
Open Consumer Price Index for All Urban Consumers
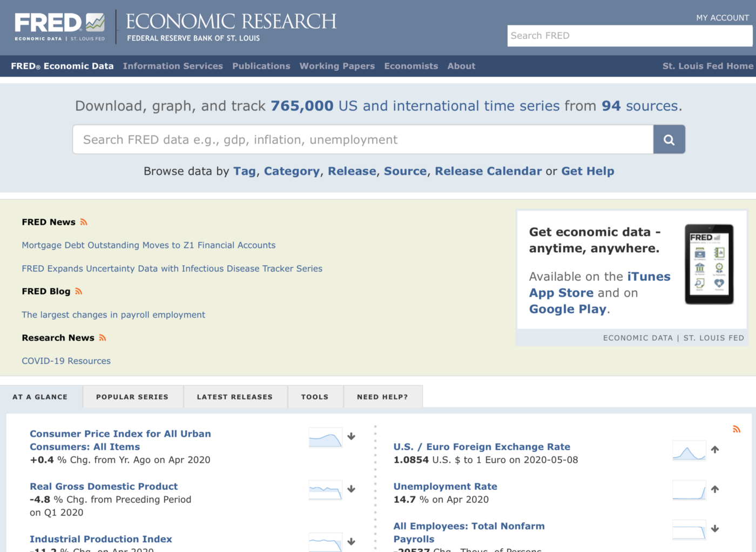tap(120, 440)
